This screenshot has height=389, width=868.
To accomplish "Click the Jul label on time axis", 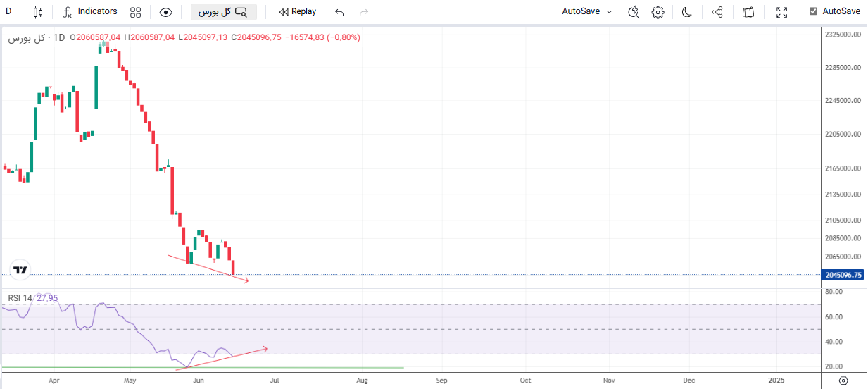I will coord(275,380).
